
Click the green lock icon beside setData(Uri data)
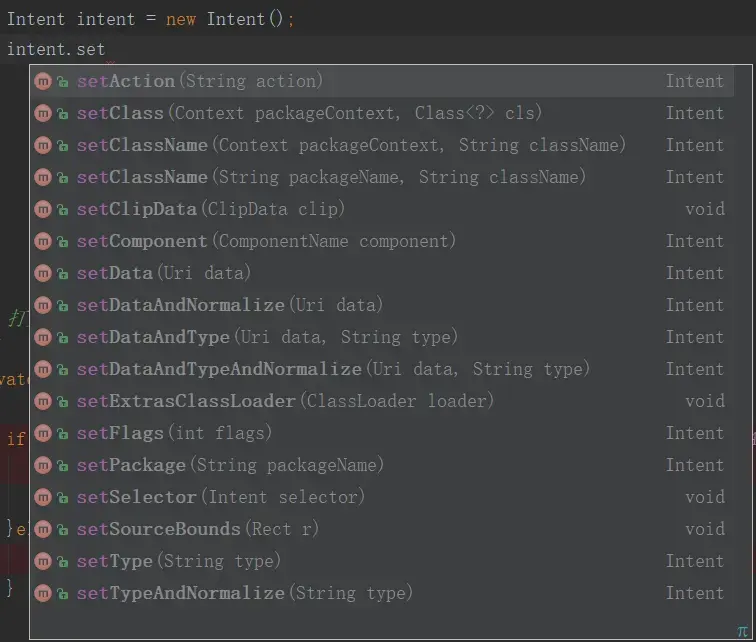63,274
